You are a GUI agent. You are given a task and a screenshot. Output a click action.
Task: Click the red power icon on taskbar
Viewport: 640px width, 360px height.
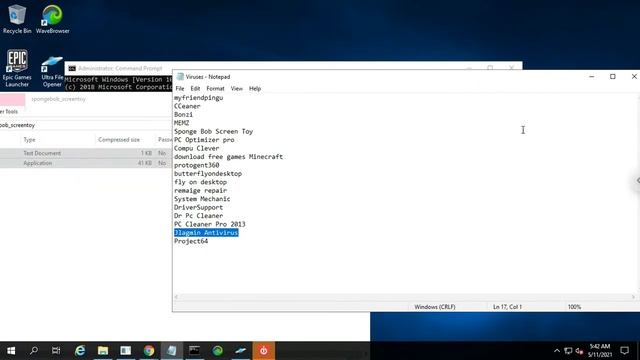[264, 351]
